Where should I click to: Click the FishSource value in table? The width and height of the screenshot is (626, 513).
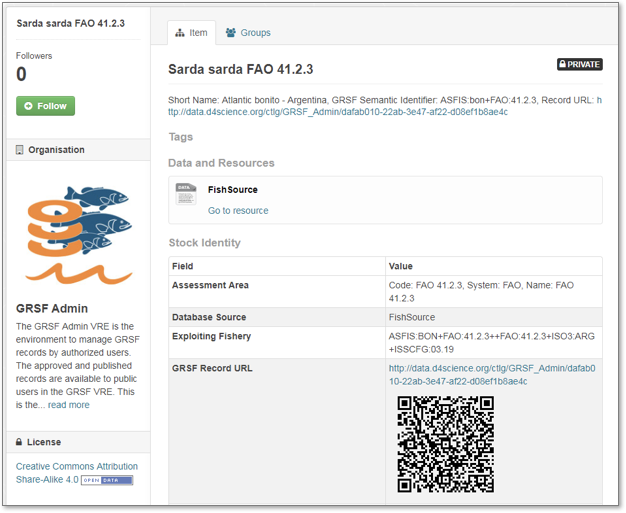(412, 317)
